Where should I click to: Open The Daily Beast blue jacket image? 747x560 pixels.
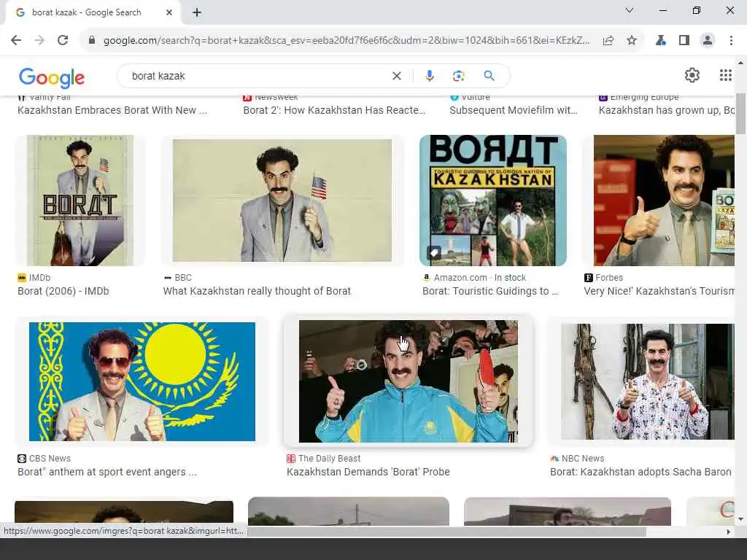409,381
